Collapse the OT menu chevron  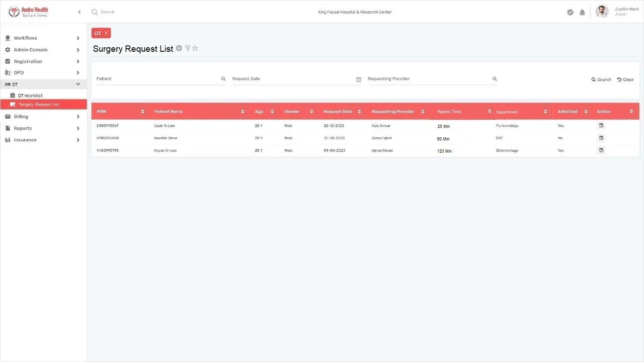tap(78, 84)
